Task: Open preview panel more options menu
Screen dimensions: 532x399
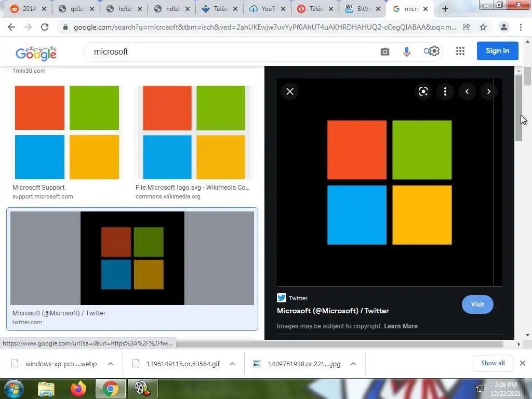Action: coord(445,91)
